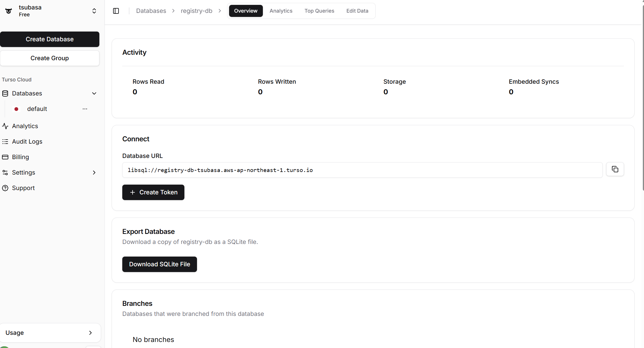644x348 pixels.
Task: Click the Turso bull logo icon
Action: coord(9,11)
